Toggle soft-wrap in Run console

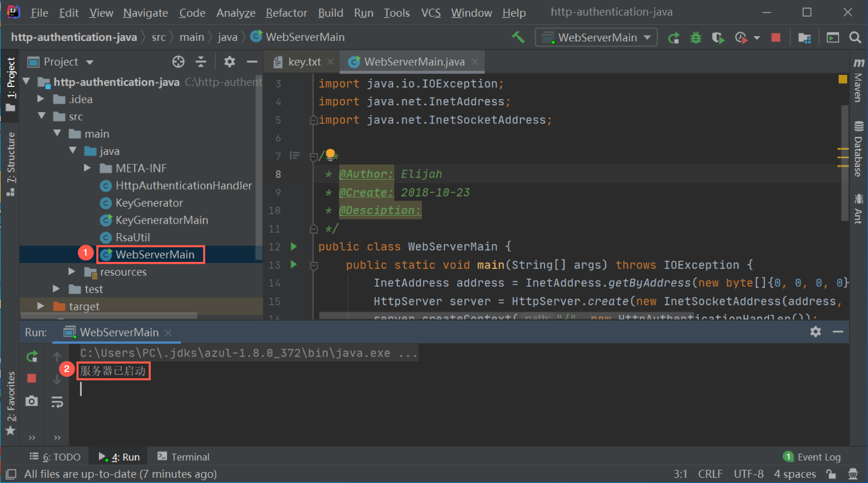tap(57, 402)
